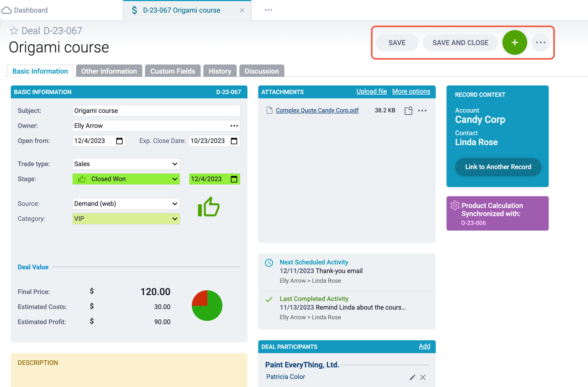The image size is (588, 387).
Task: Click the SAVE button
Action: (397, 42)
